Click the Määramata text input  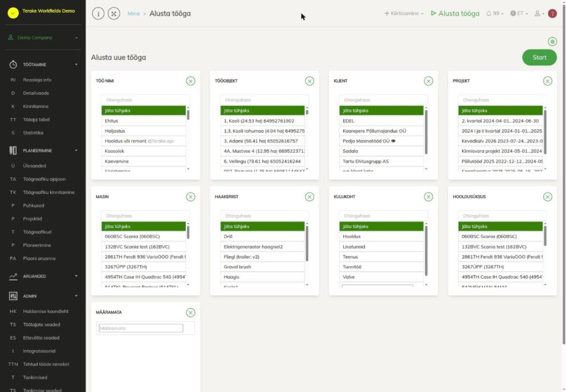[x=141, y=328]
